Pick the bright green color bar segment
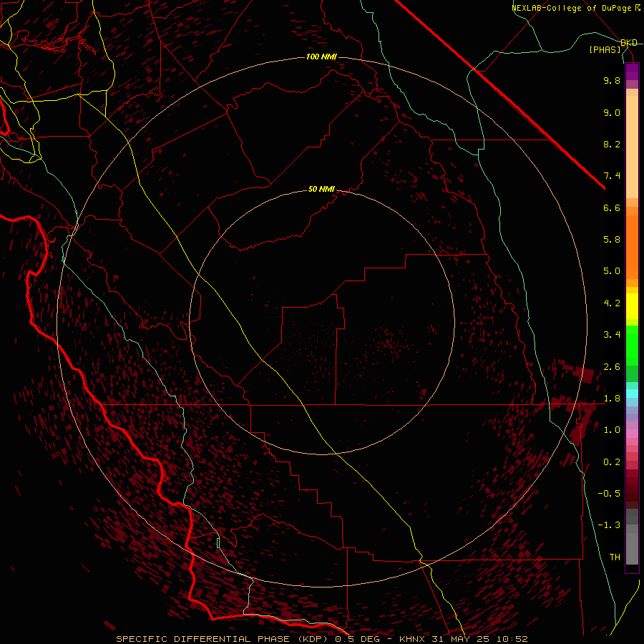The image size is (644, 644). click(632, 344)
